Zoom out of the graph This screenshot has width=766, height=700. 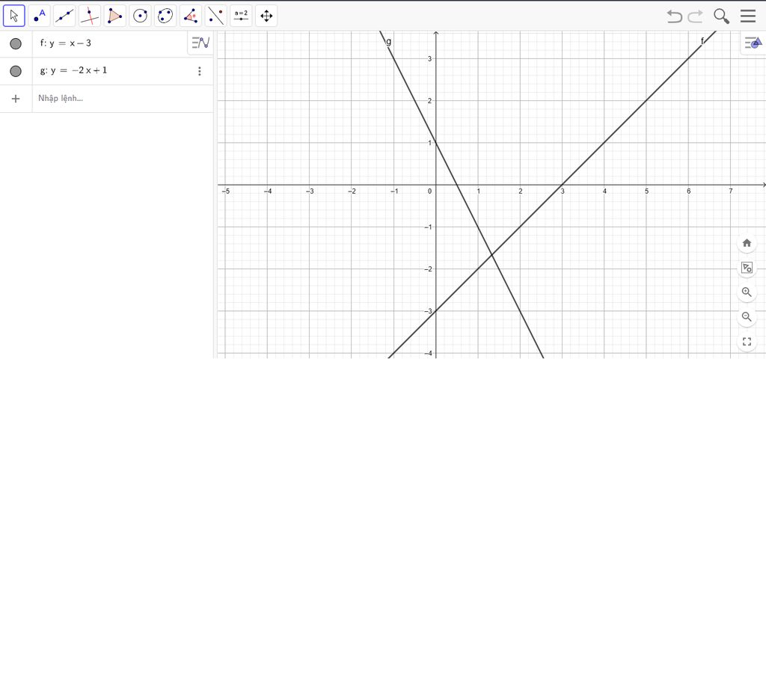tap(747, 316)
